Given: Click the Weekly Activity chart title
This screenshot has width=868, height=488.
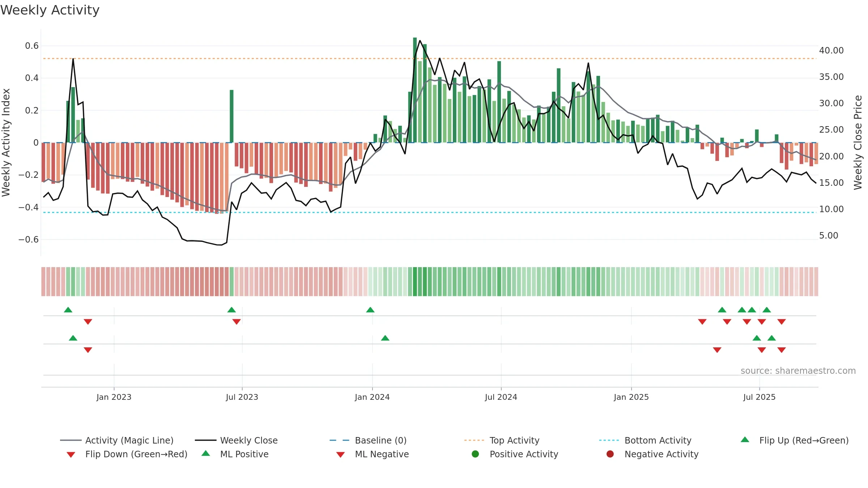Looking at the screenshot, I should pos(50,10).
